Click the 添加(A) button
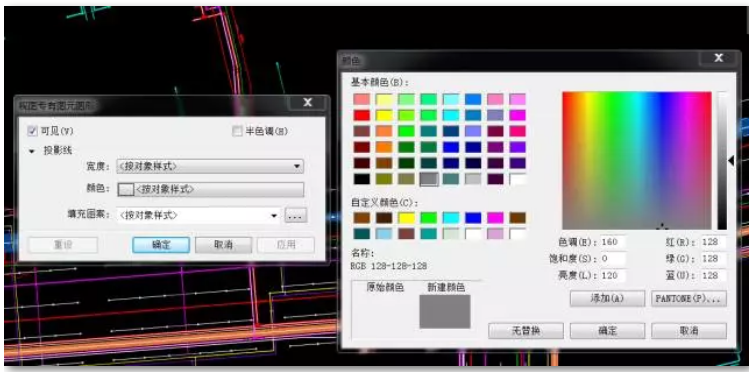 (607, 298)
